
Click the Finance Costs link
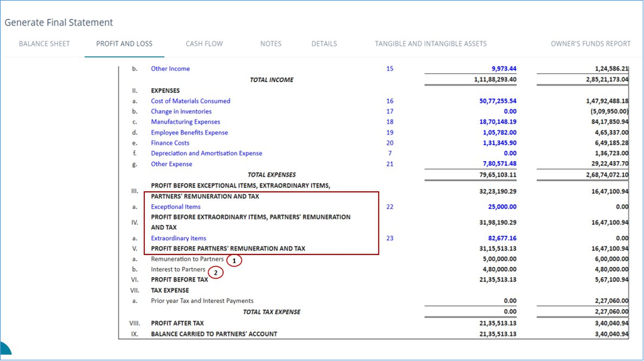click(170, 143)
